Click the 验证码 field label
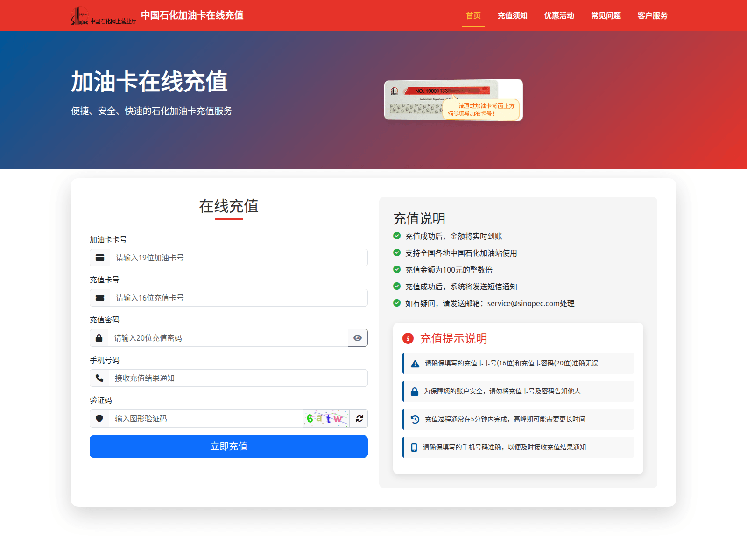 [x=101, y=400]
